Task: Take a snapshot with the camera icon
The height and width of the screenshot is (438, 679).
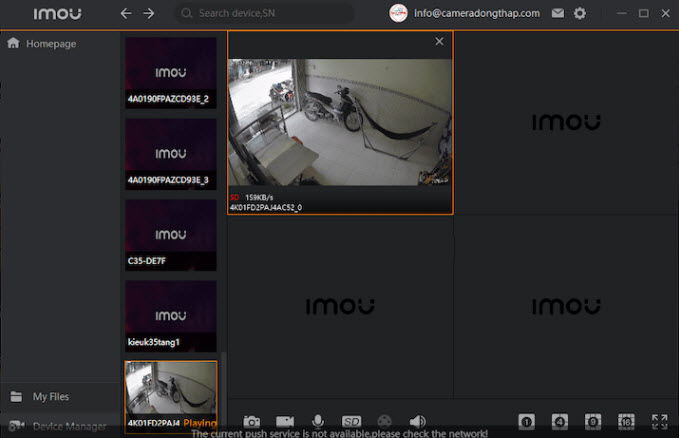Action: (x=253, y=422)
